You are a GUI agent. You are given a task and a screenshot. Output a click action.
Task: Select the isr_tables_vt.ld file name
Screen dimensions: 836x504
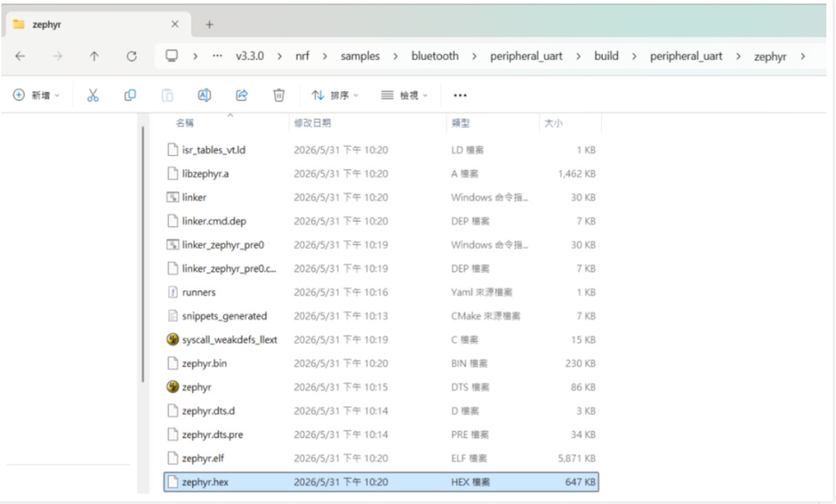[x=214, y=150]
